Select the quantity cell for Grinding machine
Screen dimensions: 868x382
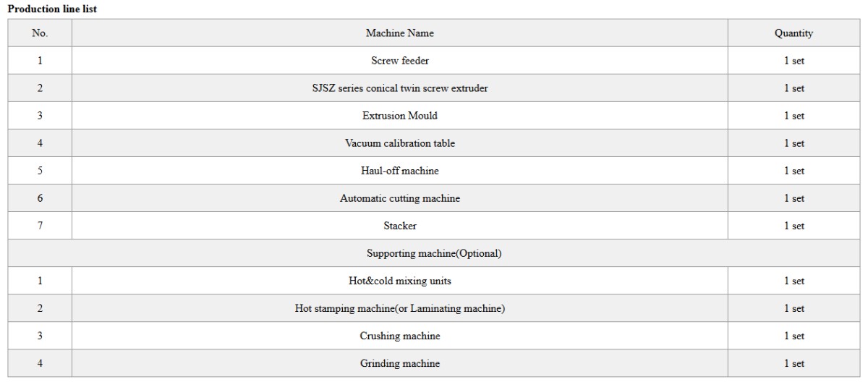click(793, 363)
